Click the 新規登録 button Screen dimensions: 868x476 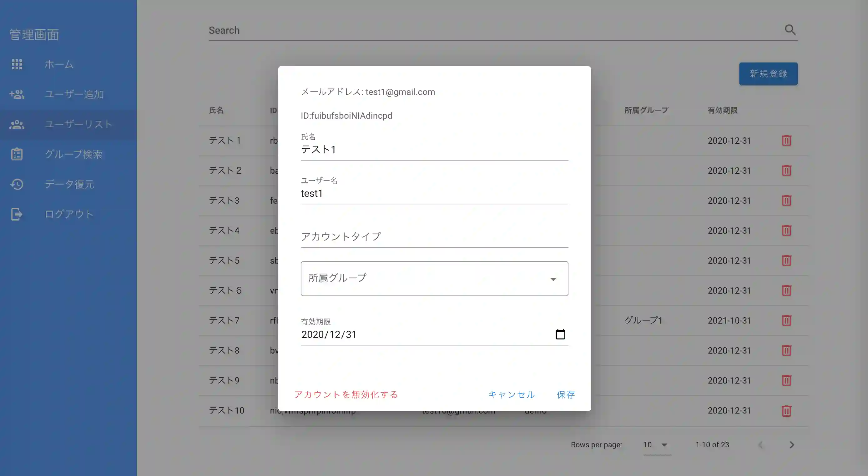click(x=768, y=74)
